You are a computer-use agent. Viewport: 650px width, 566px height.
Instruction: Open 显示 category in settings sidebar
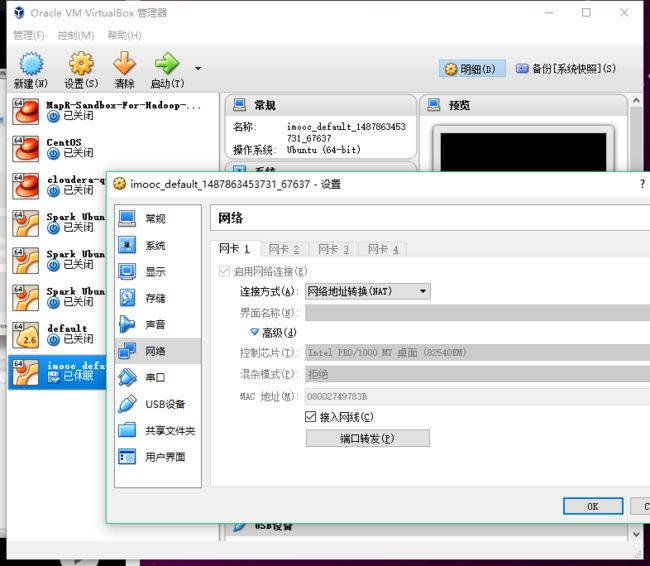tap(158, 272)
